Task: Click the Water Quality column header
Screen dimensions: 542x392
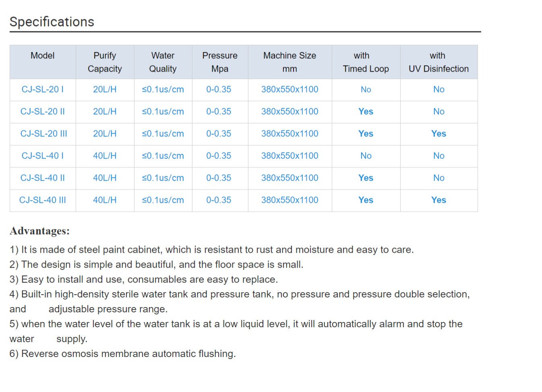Action: 163,62
